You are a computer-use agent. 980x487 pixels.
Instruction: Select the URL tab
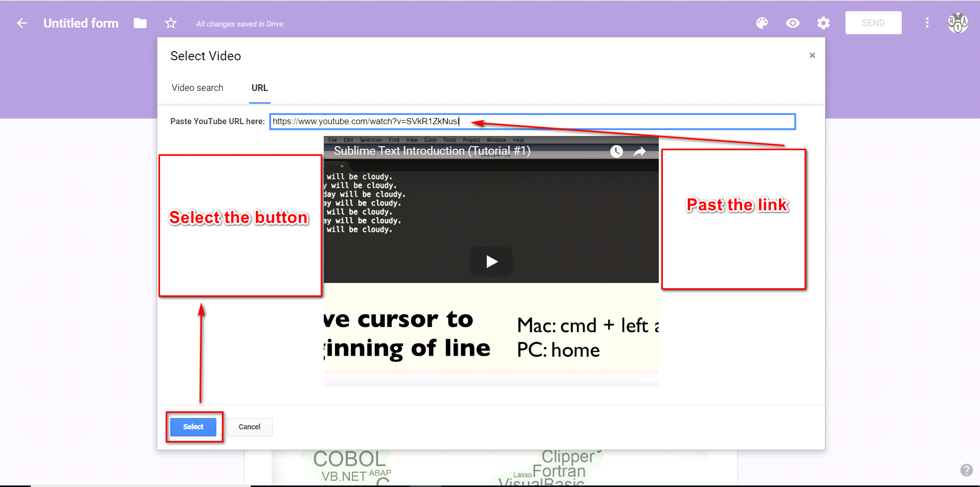(260, 88)
